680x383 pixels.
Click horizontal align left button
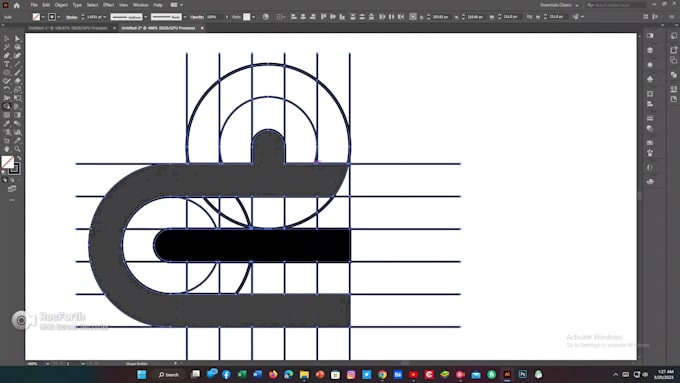[294, 16]
